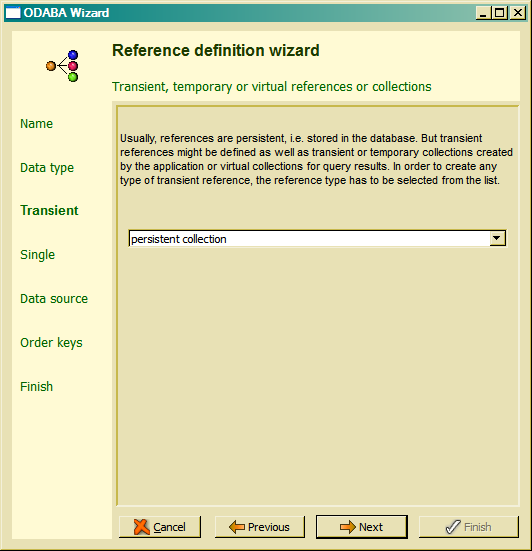Click the ODABA Wizard title bar text

(66, 13)
